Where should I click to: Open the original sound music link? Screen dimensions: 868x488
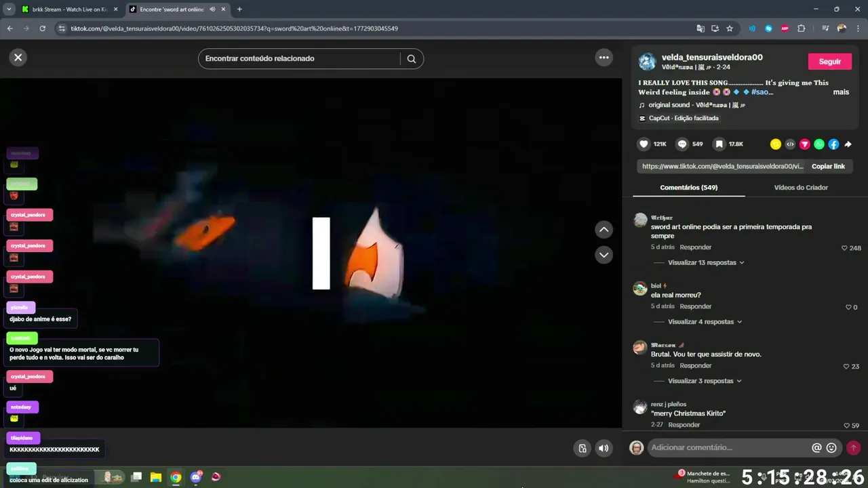pyautogui.click(x=696, y=105)
